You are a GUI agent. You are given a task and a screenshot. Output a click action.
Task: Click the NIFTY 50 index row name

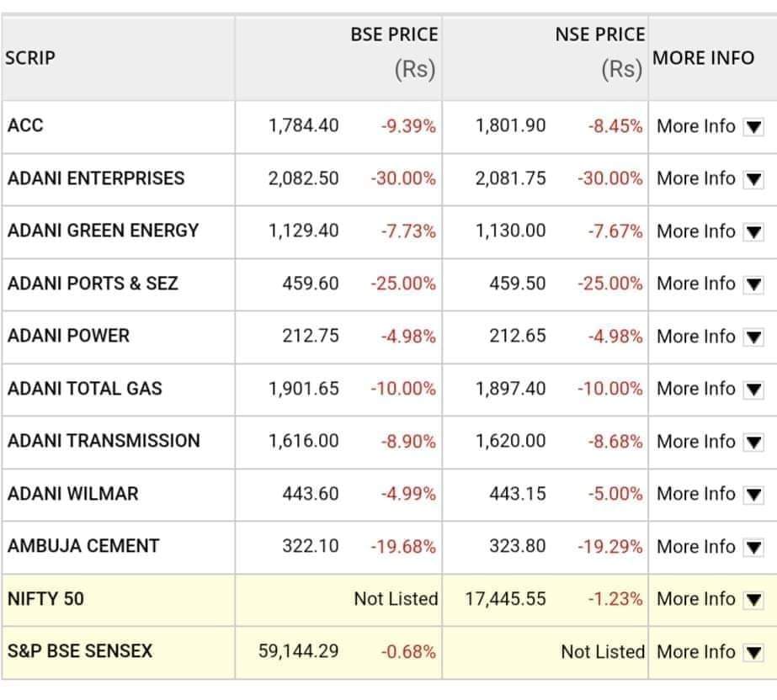45,599
